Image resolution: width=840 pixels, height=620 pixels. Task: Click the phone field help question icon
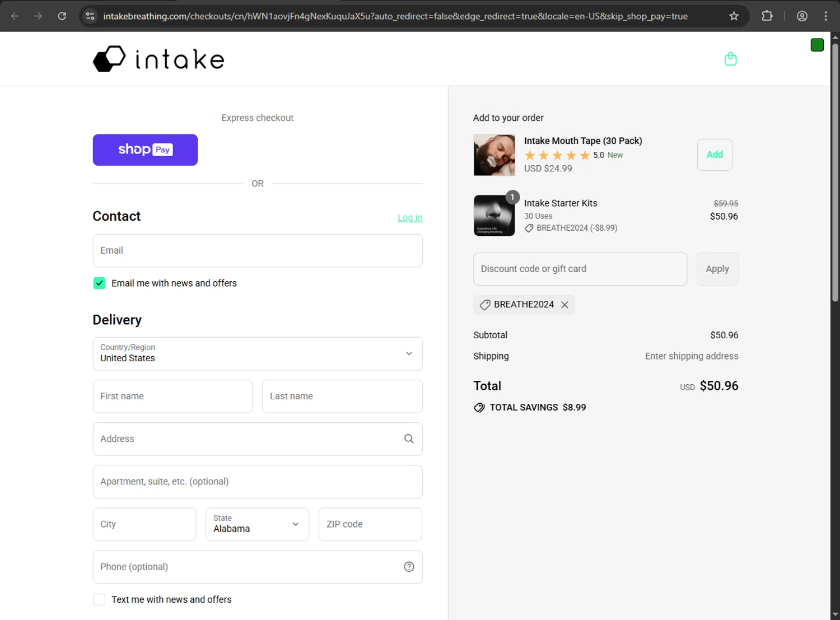point(409,567)
